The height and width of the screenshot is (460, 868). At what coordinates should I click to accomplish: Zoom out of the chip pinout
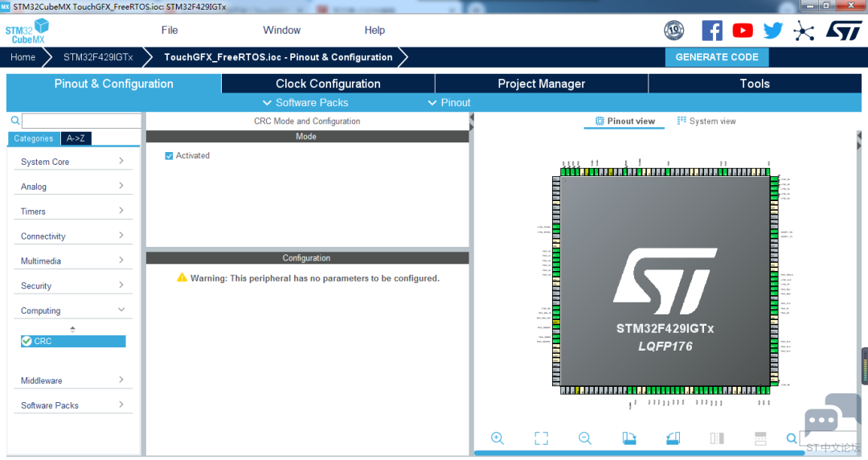coord(584,437)
